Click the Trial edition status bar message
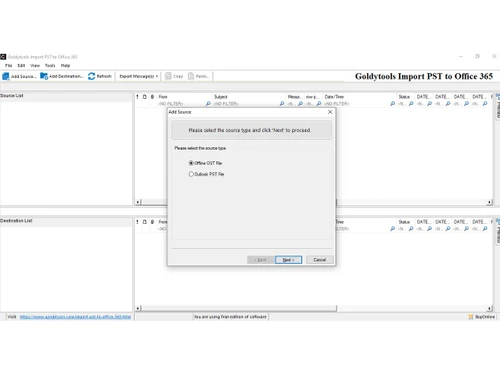This screenshot has height=375, width=500. click(230, 317)
